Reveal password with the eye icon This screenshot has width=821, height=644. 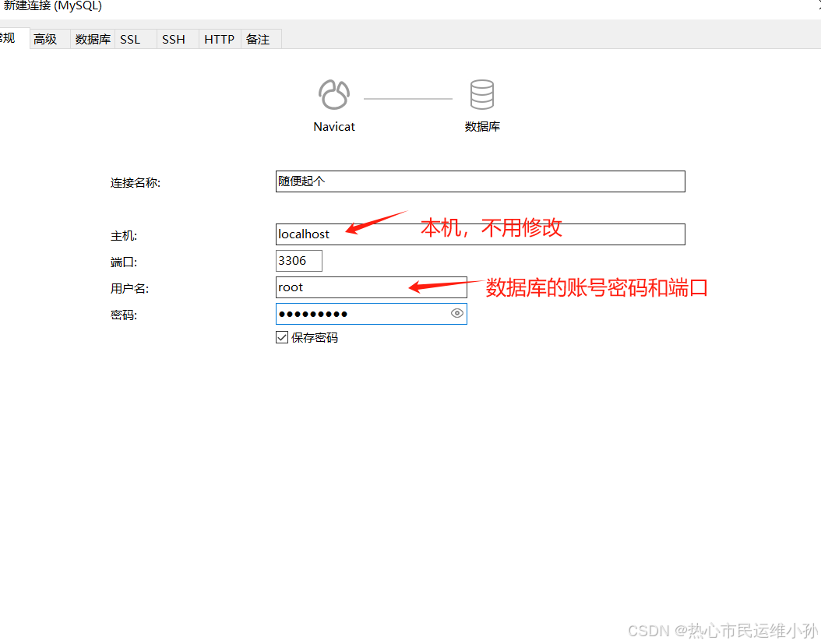pyautogui.click(x=457, y=314)
